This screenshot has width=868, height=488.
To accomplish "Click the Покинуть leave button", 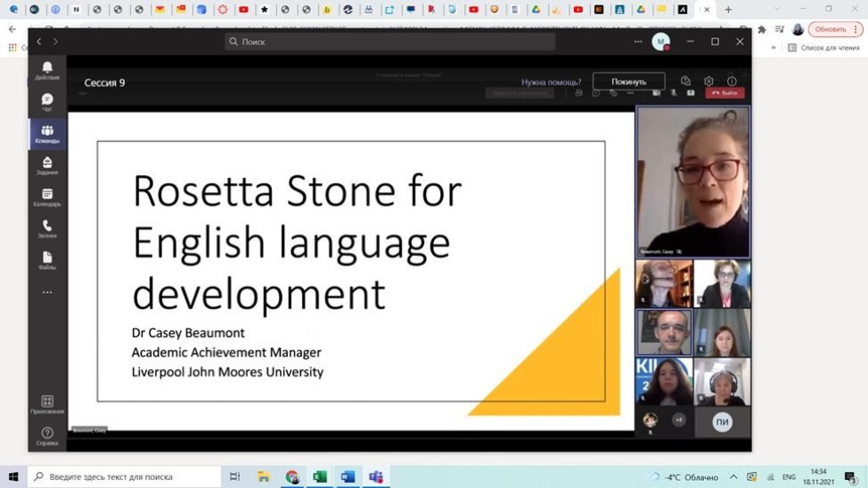I will 629,81.
